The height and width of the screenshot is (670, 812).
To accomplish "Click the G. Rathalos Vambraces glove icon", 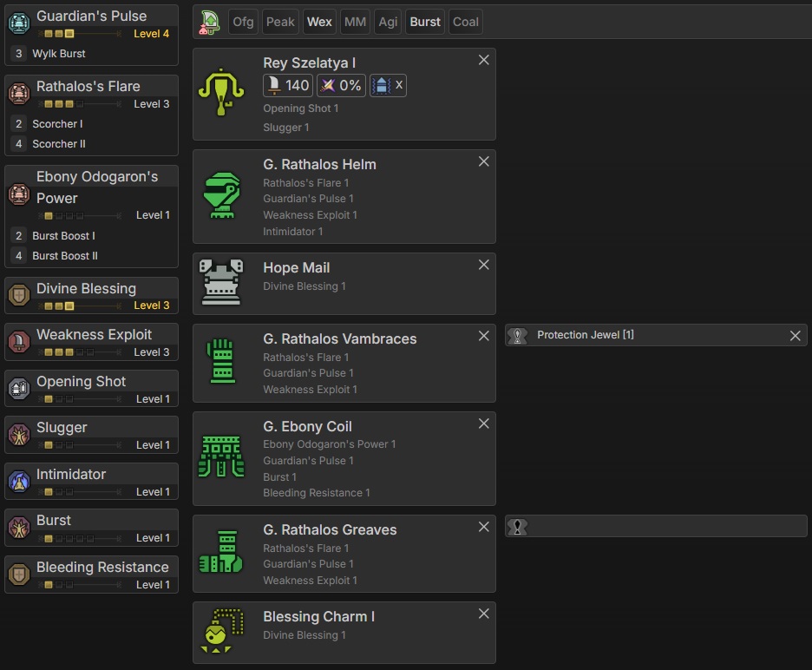I will pos(222,363).
